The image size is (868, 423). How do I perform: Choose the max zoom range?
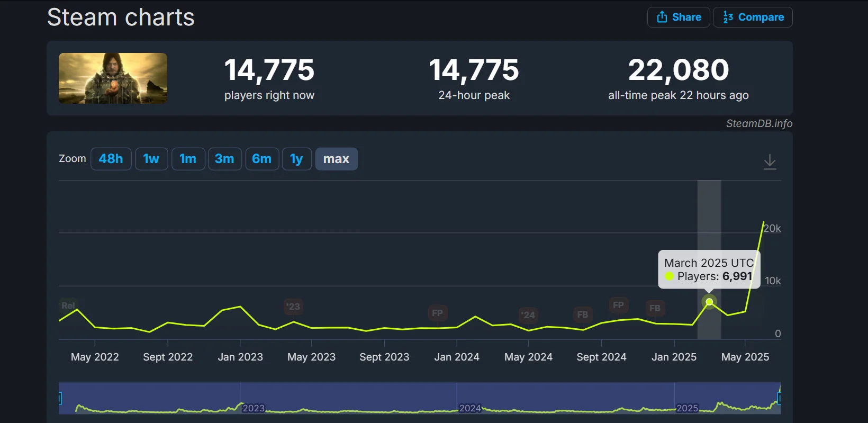tap(336, 159)
